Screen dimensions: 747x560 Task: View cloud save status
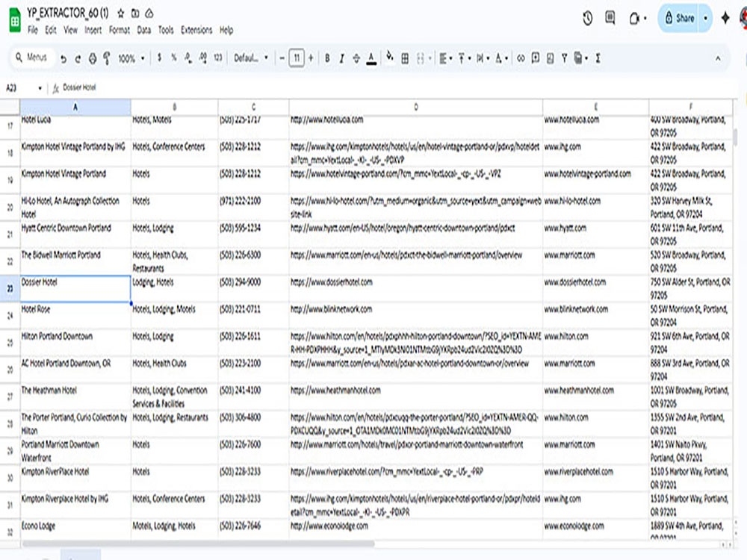coord(149,13)
